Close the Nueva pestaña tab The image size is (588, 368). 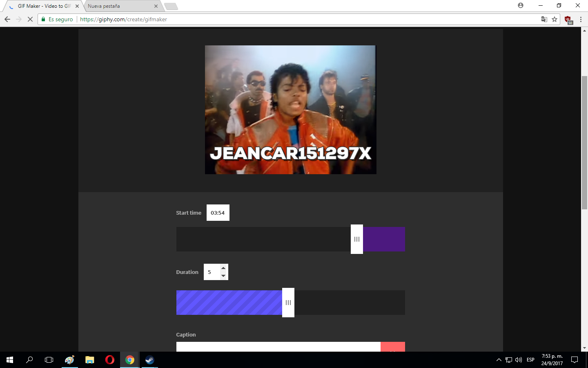click(x=156, y=6)
